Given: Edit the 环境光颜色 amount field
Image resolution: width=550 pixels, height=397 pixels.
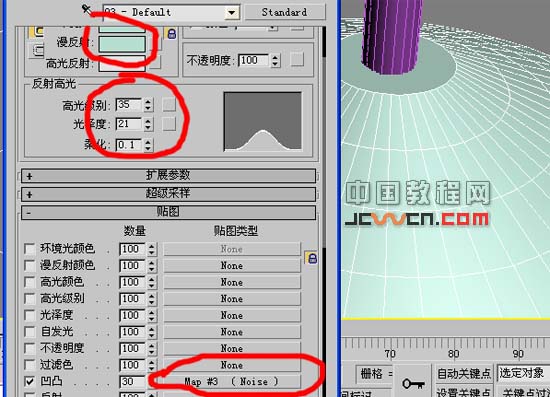Looking at the screenshot, I should [x=132, y=249].
